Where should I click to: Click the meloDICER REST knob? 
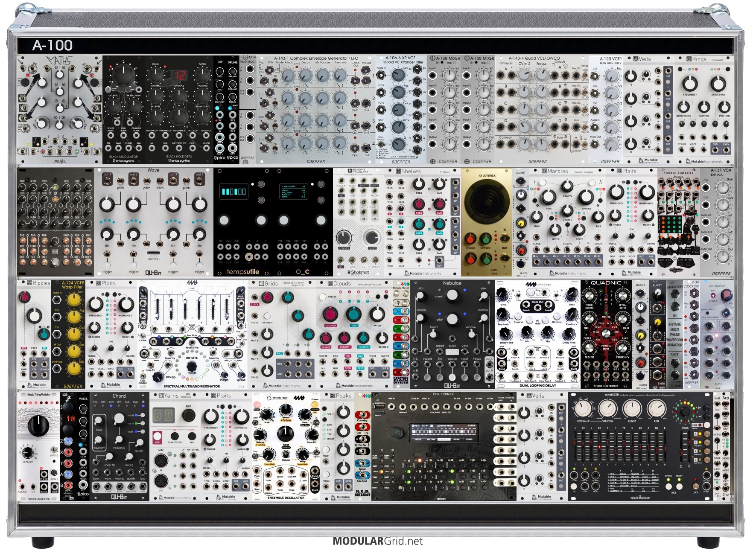point(657,408)
